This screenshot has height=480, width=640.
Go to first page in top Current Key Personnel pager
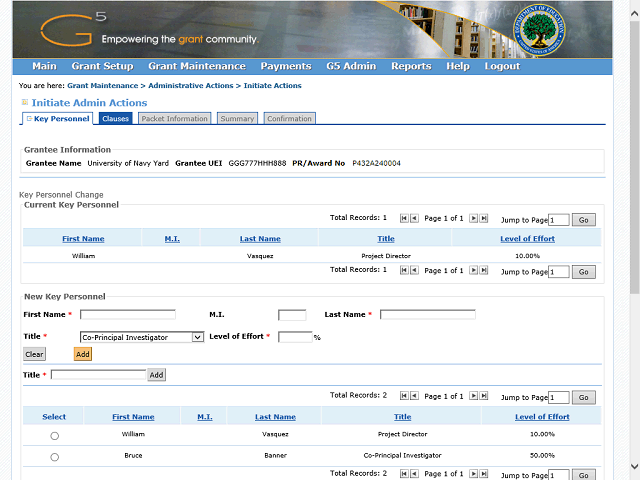404,218
